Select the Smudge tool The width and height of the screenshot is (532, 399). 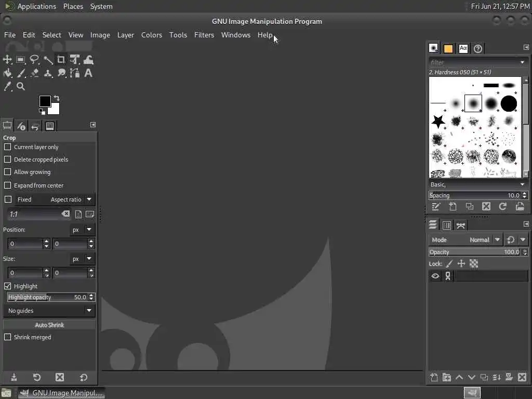61,73
